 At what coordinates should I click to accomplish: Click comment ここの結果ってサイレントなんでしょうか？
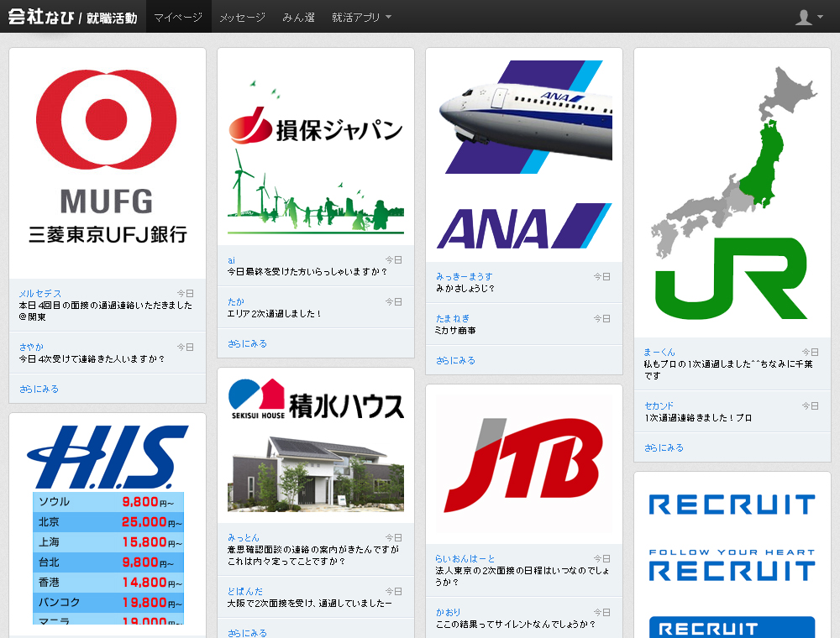516,624
